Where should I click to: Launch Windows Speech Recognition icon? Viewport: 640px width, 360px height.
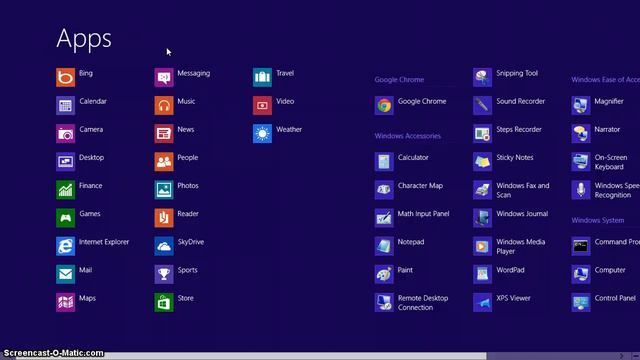[x=581, y=190]
